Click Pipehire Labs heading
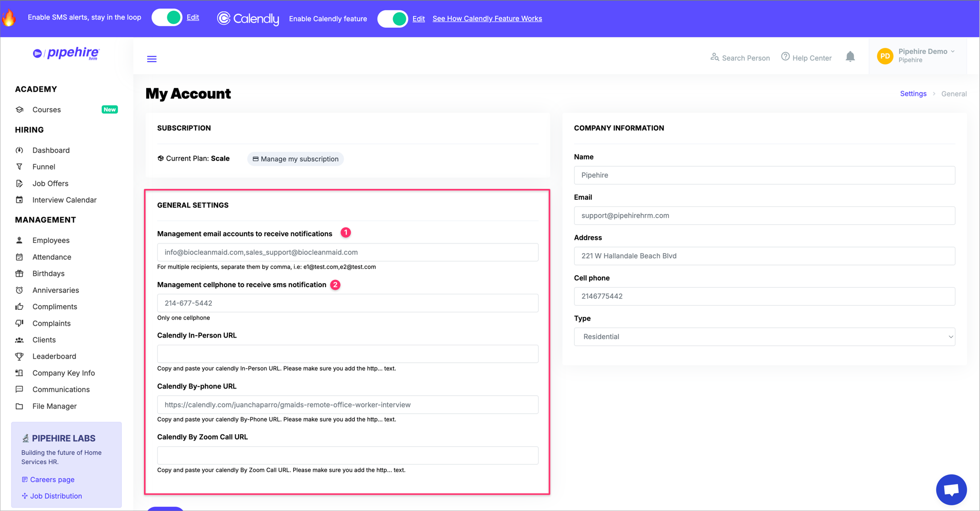 (63, 438)
